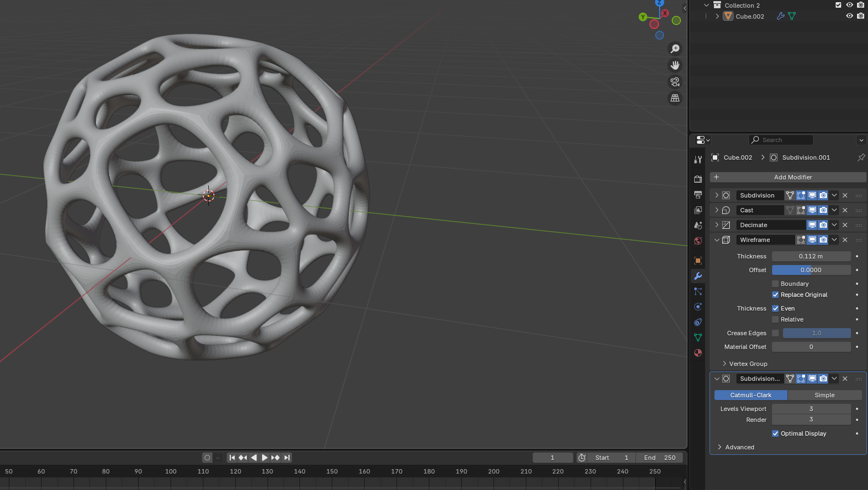Open the Scene properties tab
868x490 pixels.
(x=698, y=226)
